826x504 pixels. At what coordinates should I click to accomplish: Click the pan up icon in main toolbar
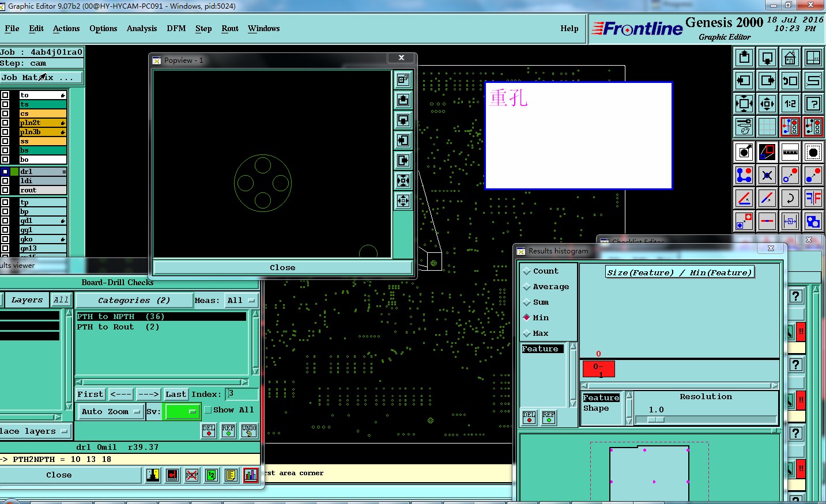pos(744,58)
